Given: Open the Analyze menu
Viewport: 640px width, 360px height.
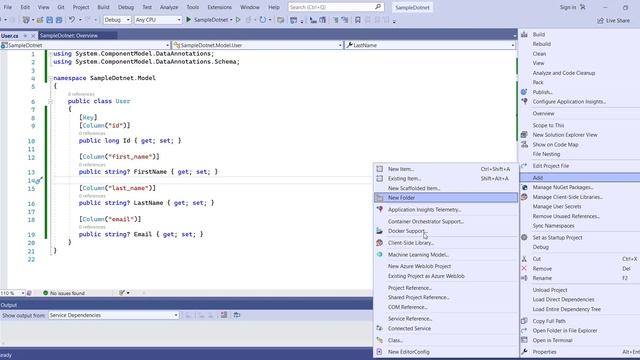Looking at the screenshot, I should (x=169, y=7).
